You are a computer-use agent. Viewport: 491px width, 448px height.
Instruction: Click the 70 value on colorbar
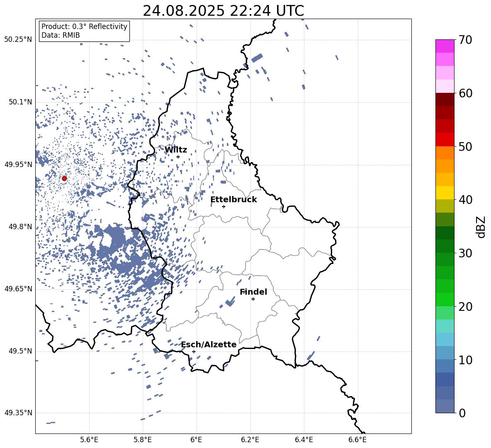pyautogui.click(x=465, y=40)
